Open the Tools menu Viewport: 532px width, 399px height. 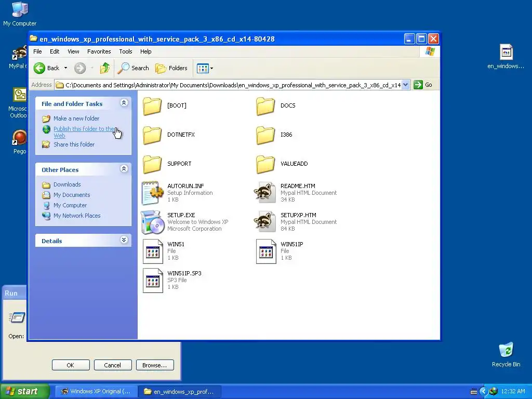(126, 51)
